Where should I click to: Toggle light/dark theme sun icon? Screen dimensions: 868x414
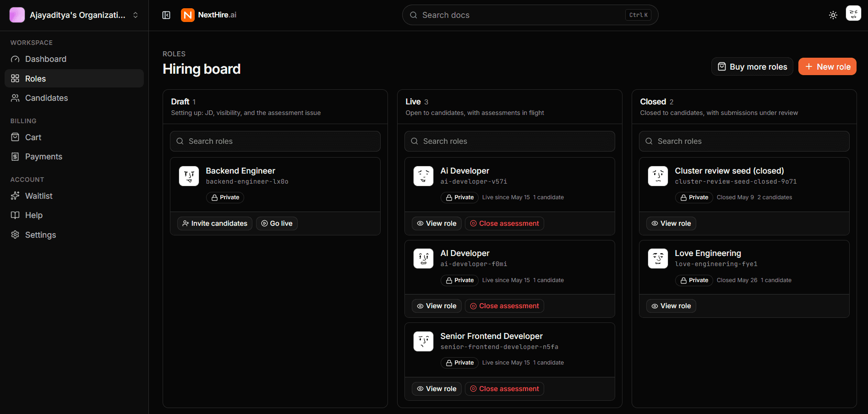833,15
